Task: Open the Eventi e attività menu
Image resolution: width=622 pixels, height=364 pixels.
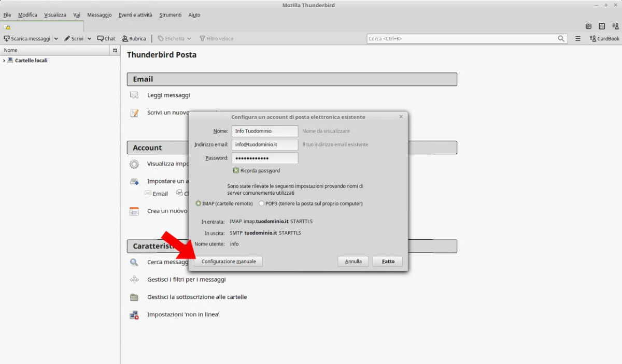Action: click(135, 15)
